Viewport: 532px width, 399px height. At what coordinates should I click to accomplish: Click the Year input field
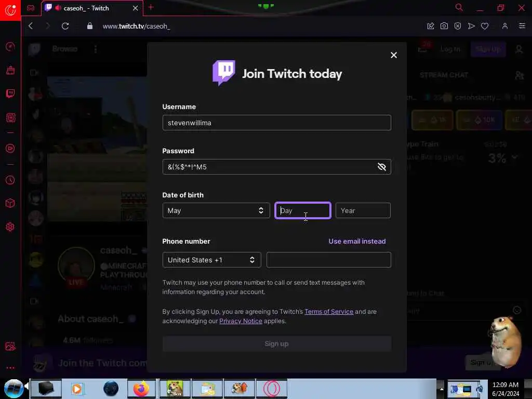(x=363, y=210)
